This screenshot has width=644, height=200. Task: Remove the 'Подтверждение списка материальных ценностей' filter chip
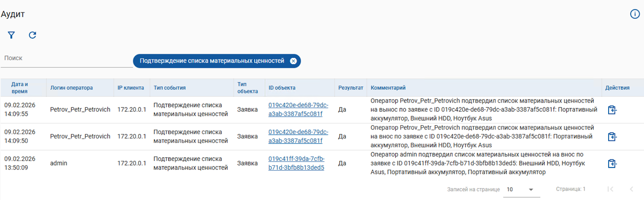click(x=293, y=61)
